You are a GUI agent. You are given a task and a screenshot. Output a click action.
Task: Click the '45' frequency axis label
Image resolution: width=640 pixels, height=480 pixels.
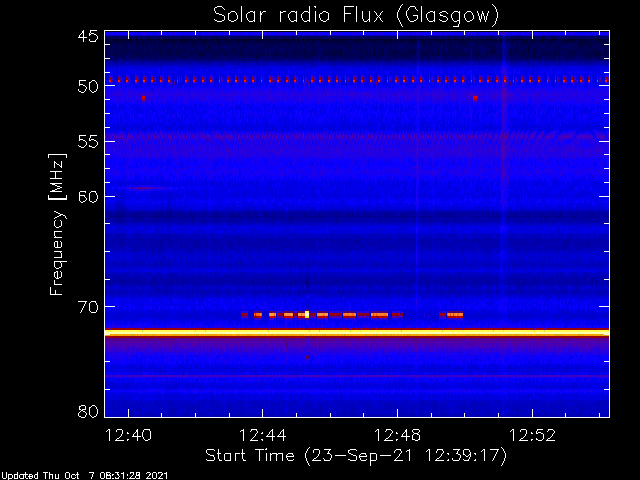[88, 37]
